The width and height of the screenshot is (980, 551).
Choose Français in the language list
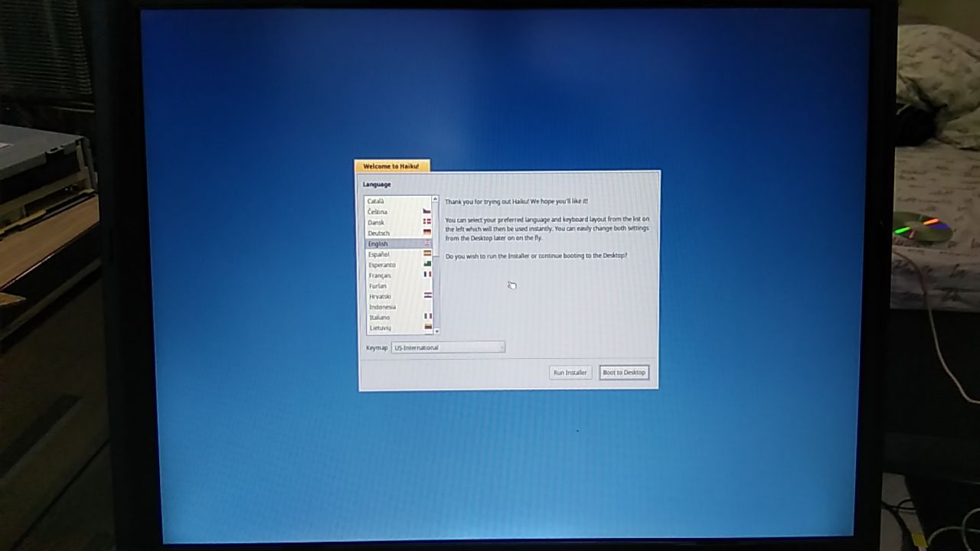click(399, 275)
